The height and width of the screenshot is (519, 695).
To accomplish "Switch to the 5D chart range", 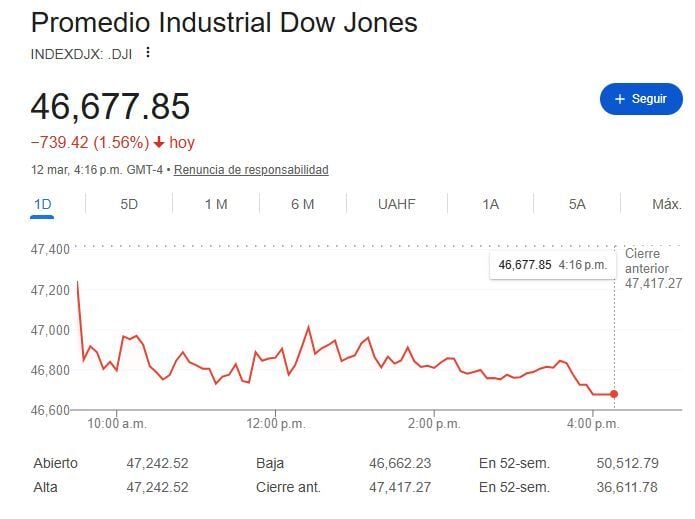I will tap(129, 204).
